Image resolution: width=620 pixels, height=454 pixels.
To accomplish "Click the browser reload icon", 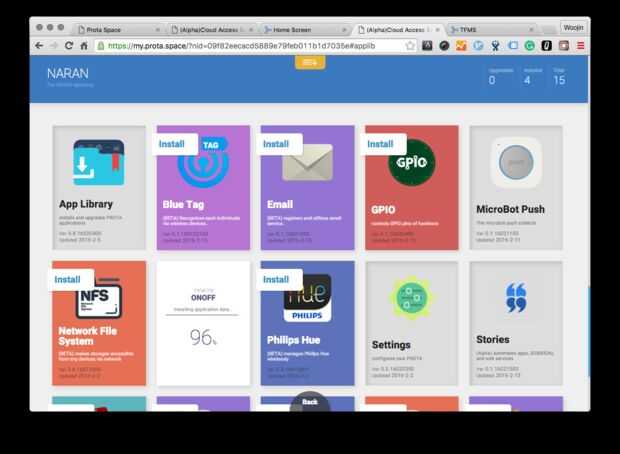I will 69,45.
